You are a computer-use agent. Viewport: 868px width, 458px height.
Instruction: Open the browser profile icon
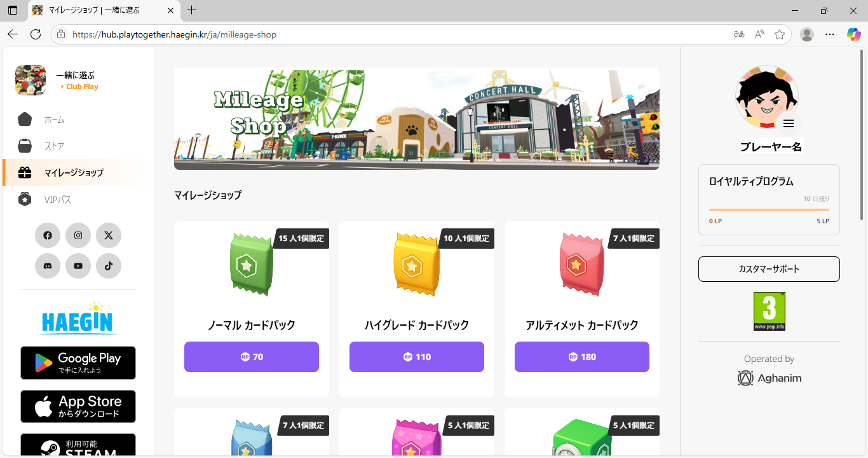tap(807, 34)
